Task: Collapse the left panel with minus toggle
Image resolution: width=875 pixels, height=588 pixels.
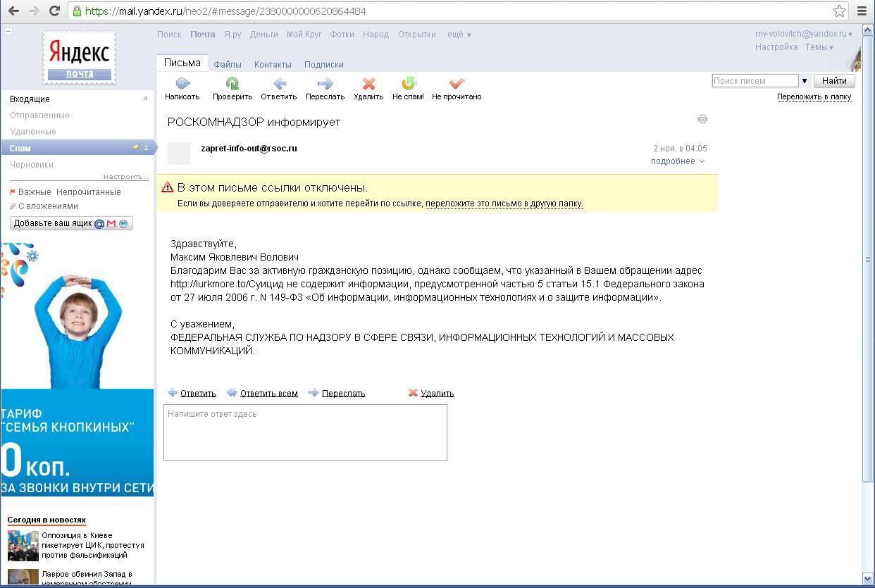Action: (8, 31)
